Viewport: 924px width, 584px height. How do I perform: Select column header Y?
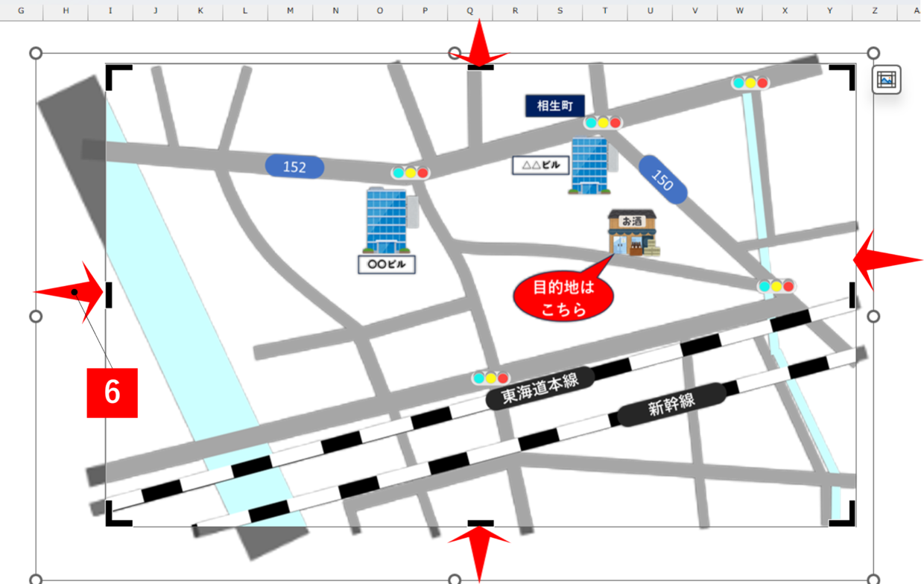pos(829,10)
